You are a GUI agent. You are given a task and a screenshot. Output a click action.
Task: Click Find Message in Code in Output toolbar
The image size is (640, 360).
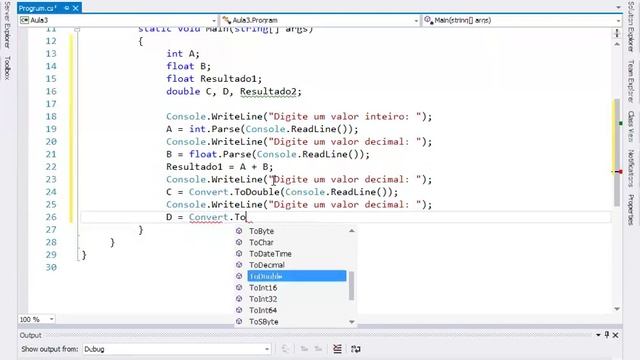pyautogui.click(x=285, y=349)
